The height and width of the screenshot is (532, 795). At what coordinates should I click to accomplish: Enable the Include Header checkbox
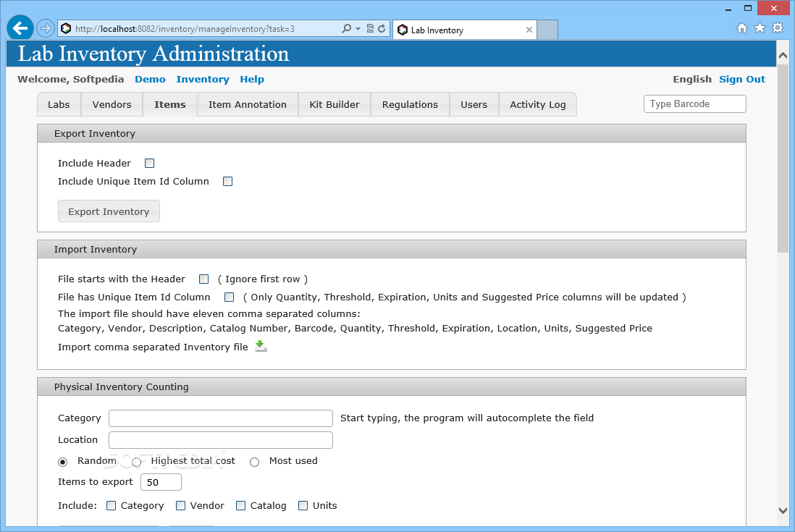tap(150, 163)
